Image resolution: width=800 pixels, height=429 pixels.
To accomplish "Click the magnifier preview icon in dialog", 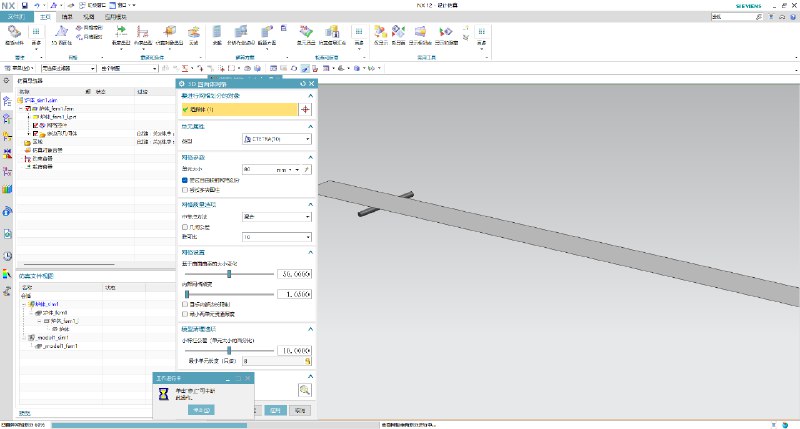I will tap(305, 390).
